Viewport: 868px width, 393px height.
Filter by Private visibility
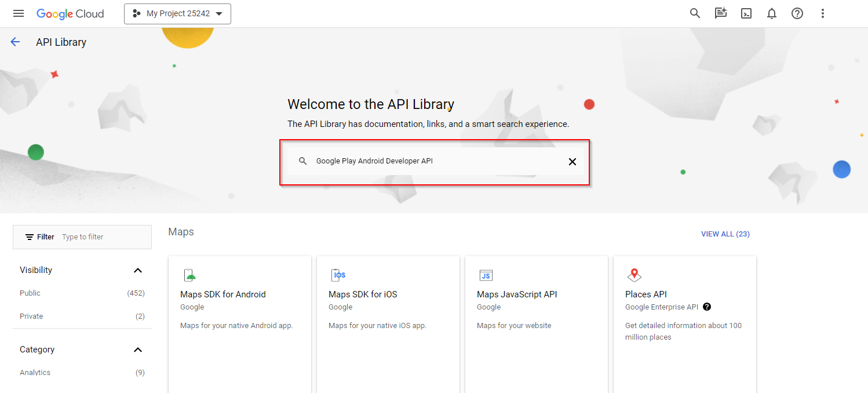coord(31,316)
